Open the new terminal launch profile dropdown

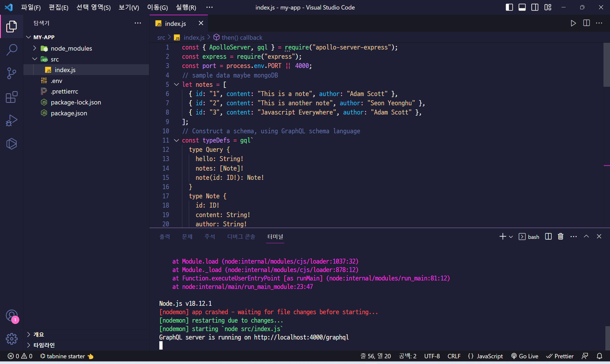pyautogui.click(x=511, y=237)
